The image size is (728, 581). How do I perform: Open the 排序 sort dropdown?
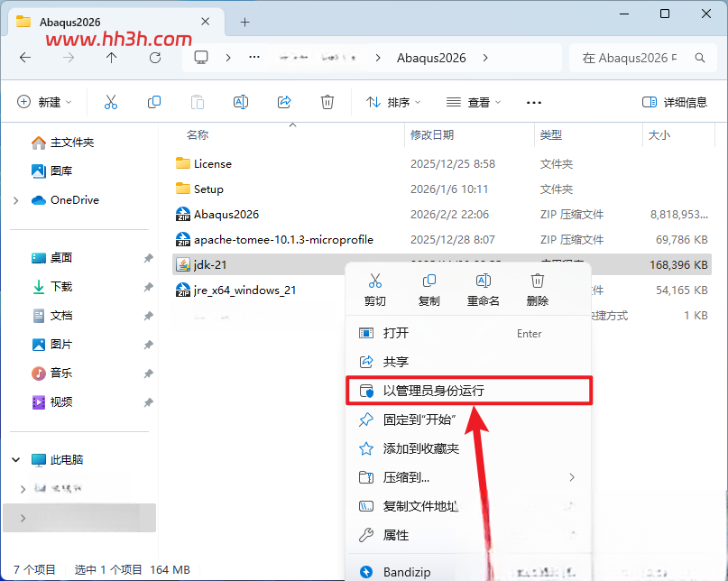(392, 102)
